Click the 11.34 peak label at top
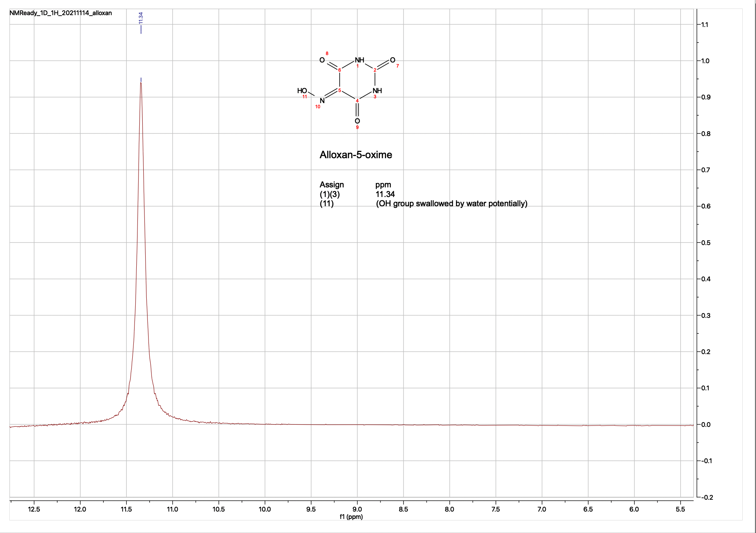Viewport: 756px width, 533px height. click(x=141, y=18)
